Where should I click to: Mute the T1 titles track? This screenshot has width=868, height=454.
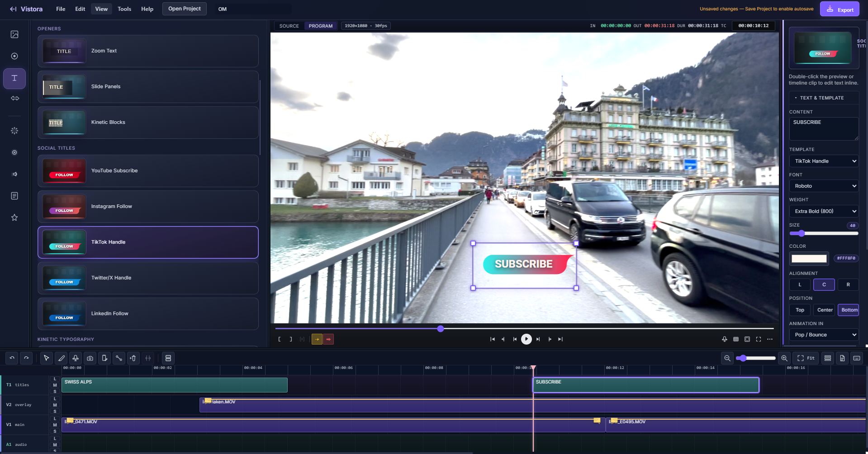tap(55, 385)
